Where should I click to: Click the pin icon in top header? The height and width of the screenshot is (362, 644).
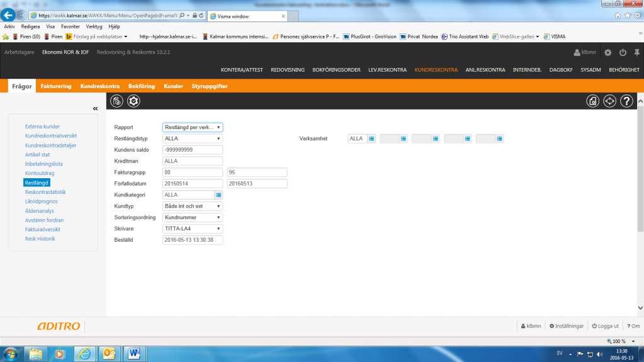pos(636,53)
